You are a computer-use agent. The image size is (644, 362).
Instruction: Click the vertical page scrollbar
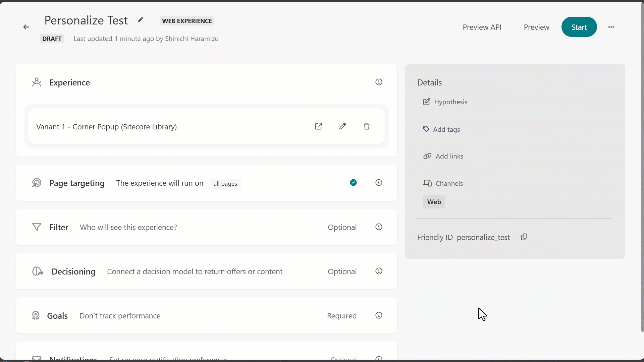pos(642,168)
